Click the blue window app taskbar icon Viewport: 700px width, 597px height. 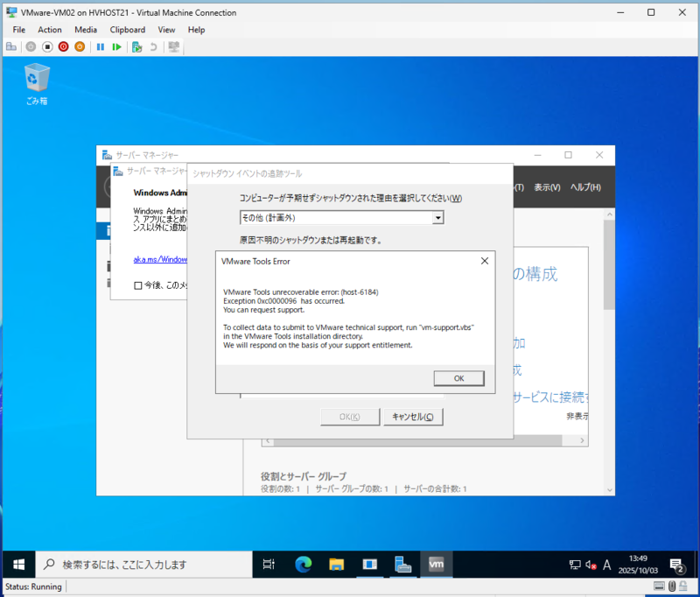(x=369, y=565)
